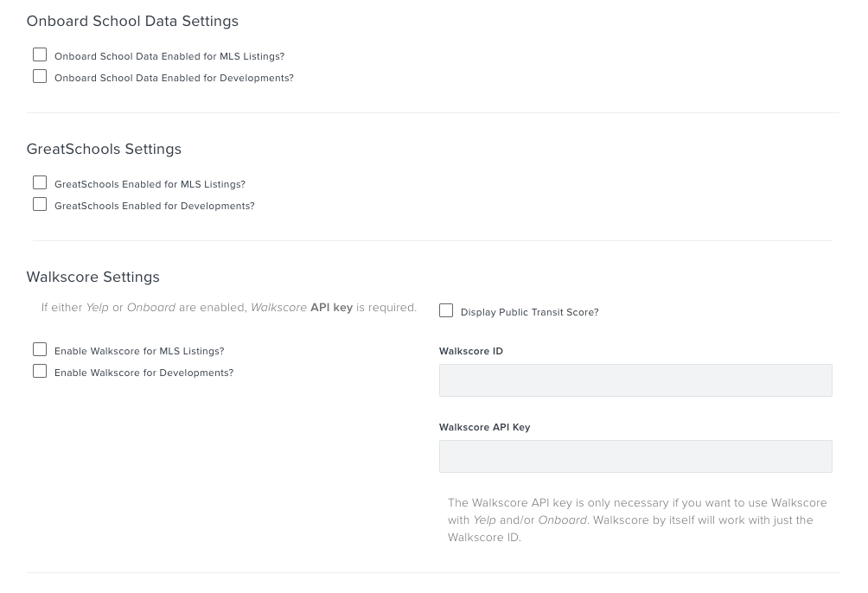This screenshot has height=593, width=868.
Task: Click the GreatSchools Enabled for MLS Listings label
Action: coord(150,184)
